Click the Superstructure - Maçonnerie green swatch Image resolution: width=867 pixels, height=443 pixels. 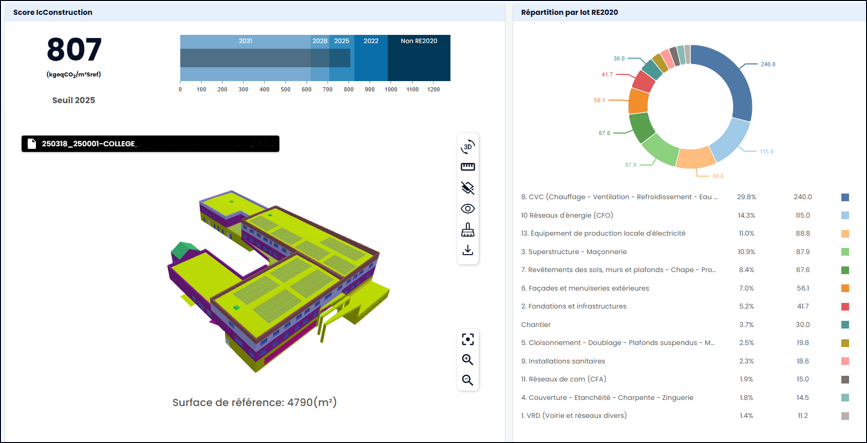(845, 252)
